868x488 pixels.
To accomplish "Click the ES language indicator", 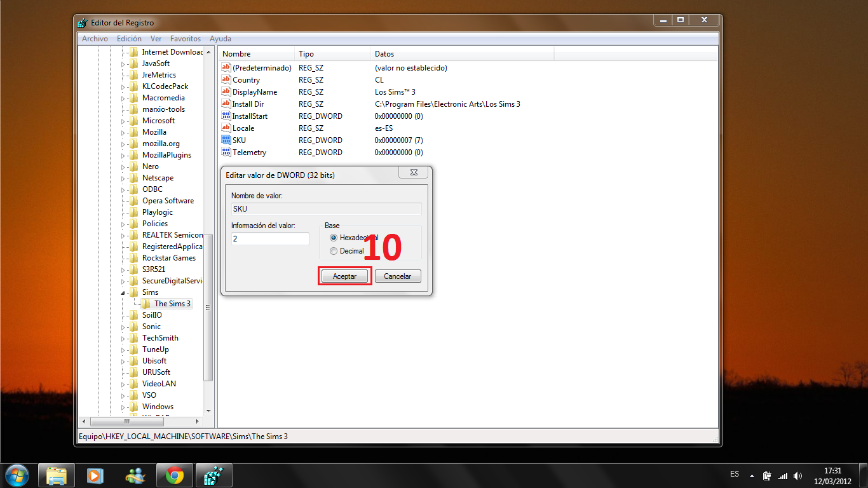I will [735, 475].
